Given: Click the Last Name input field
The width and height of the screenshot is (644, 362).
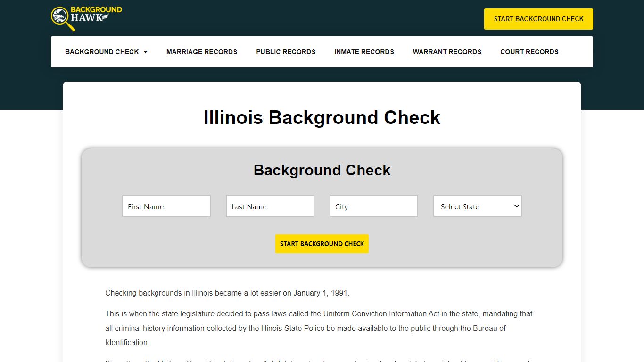Looking at the screenshot, I should coord(270,206).
